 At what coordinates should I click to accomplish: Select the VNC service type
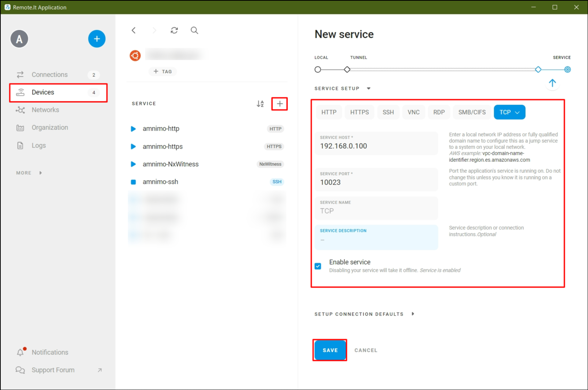(413, 112)
